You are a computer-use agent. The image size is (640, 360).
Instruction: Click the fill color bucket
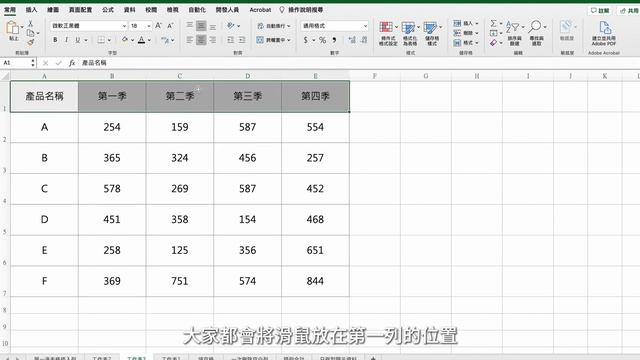coord(124,40)
